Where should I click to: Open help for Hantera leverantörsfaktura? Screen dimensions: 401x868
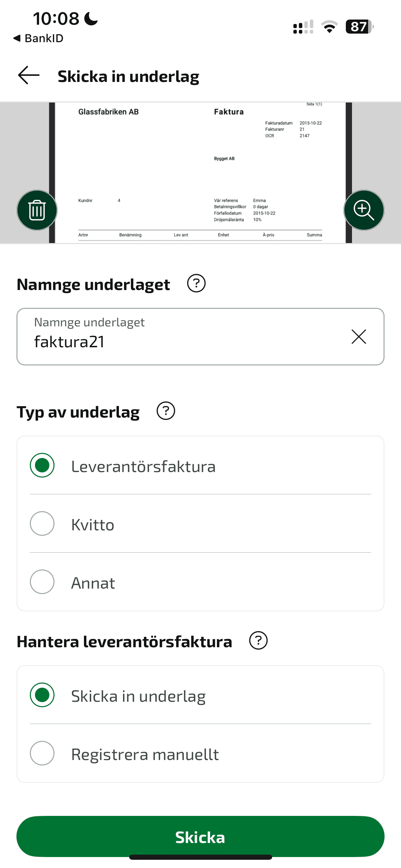click(258, 641)
